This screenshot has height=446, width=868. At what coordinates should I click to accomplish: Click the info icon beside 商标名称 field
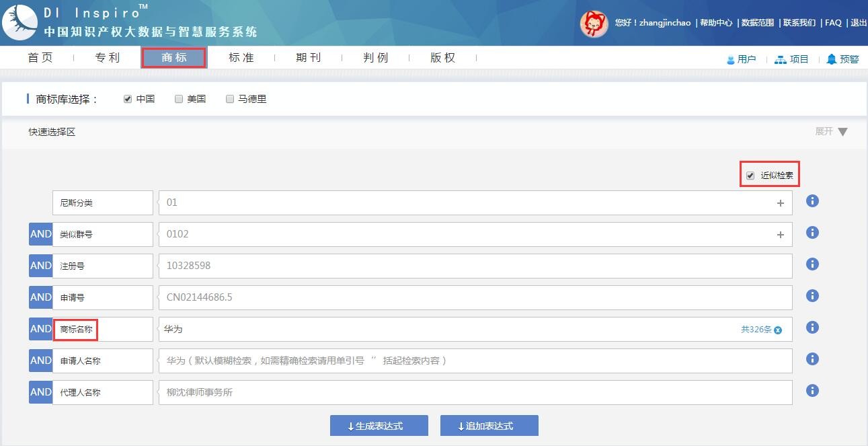tap(812, 328)
